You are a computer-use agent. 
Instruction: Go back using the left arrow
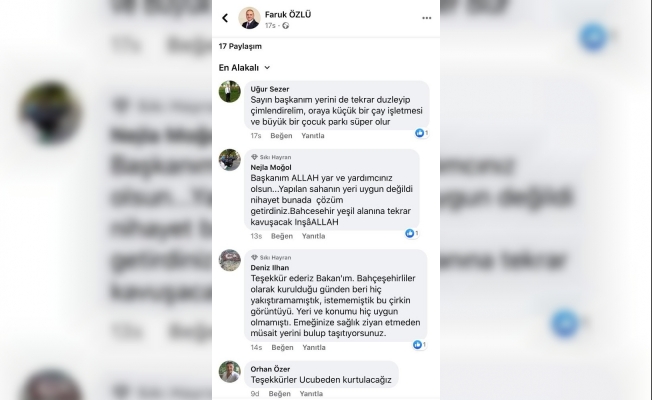coord(225,18)
